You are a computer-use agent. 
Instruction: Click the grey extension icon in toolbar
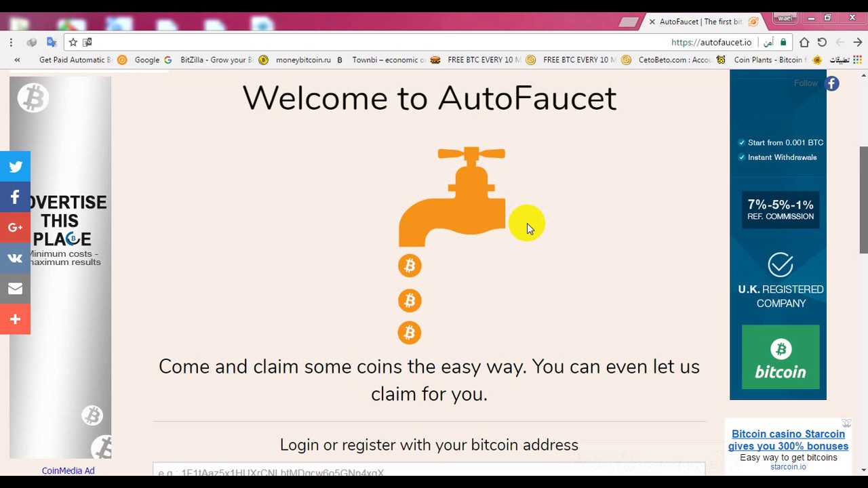coord(31,42)
